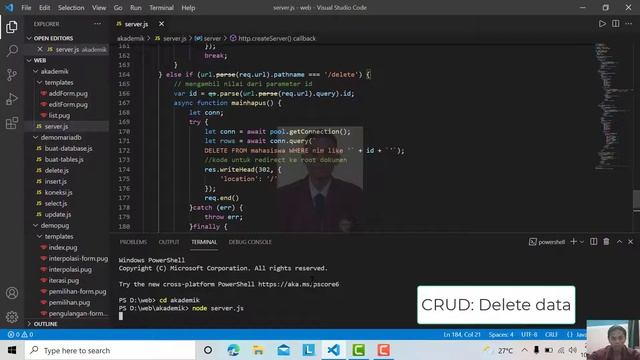Open Mail app from taskbar

pos(284,350)
